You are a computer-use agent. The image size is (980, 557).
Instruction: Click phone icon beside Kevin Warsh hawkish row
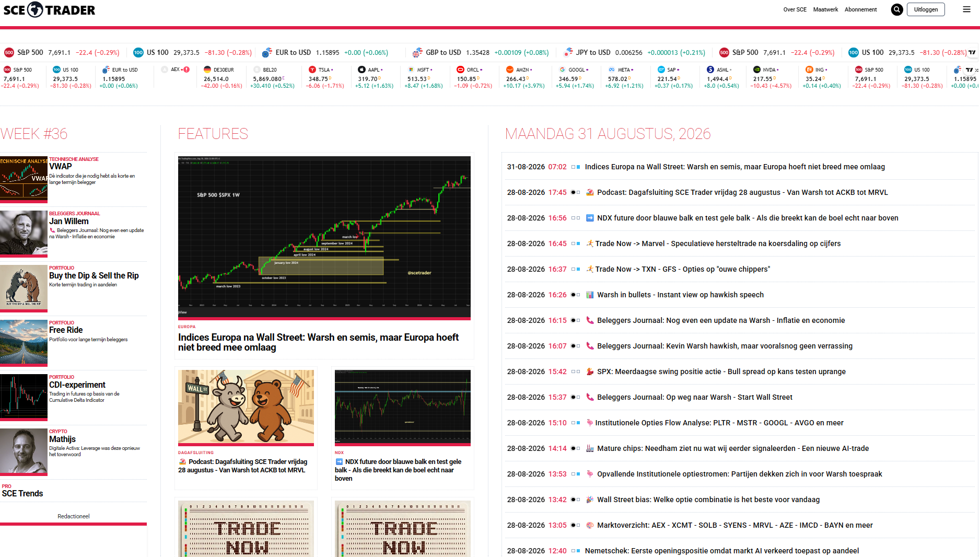pos(590,346)
